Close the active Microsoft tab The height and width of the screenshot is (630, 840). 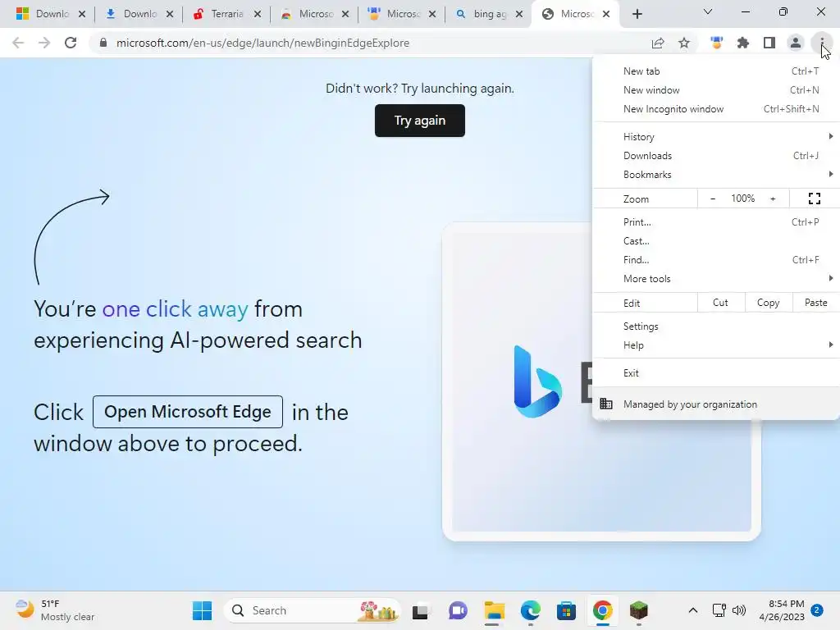pyautogui.click(x=606, y=14)
